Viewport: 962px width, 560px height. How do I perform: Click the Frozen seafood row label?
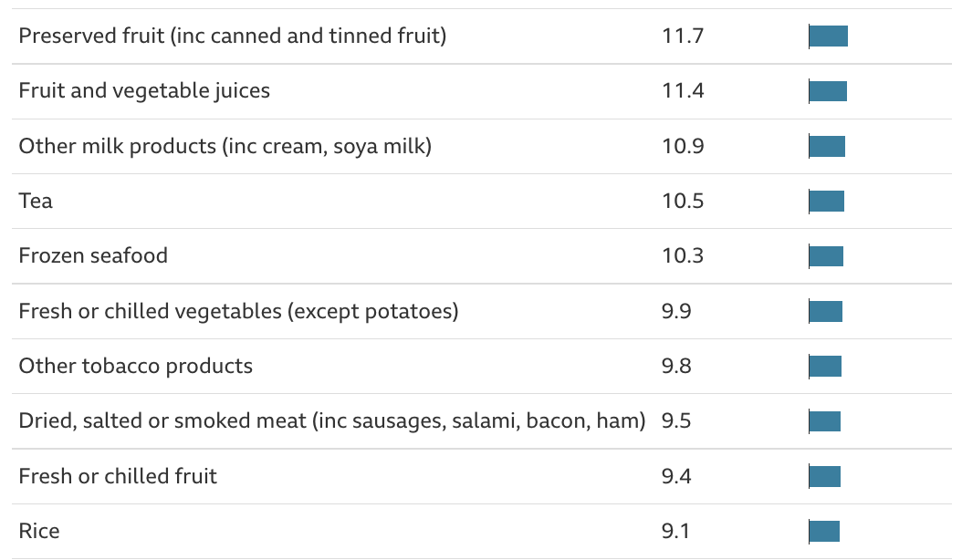tap(93, 256)
